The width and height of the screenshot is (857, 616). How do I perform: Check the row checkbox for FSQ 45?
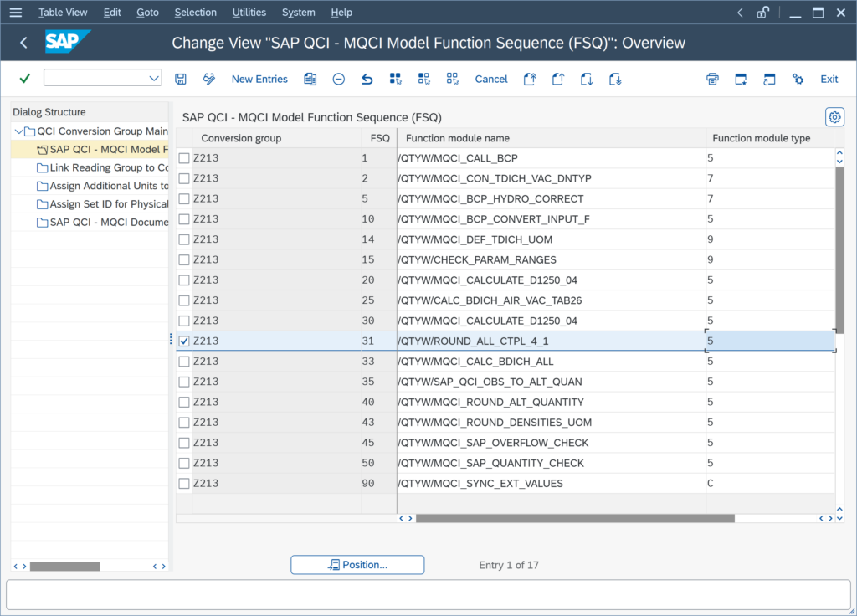point(184,443)
